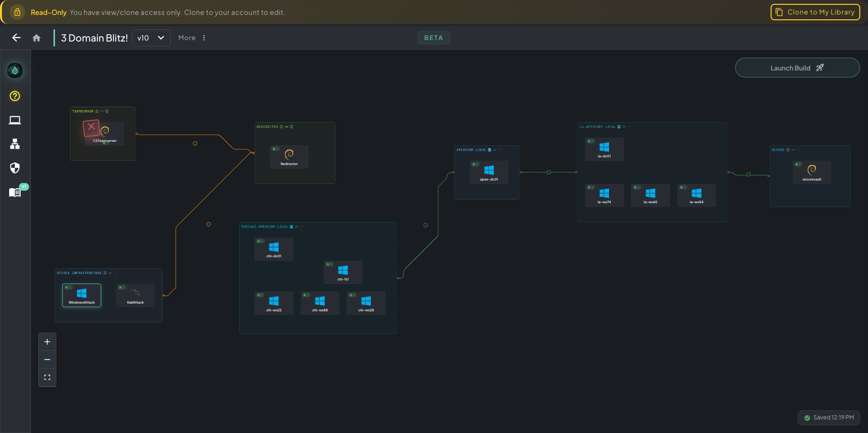Select the la-dc01 machine
The image size is (868, 433).
[604, 149]
